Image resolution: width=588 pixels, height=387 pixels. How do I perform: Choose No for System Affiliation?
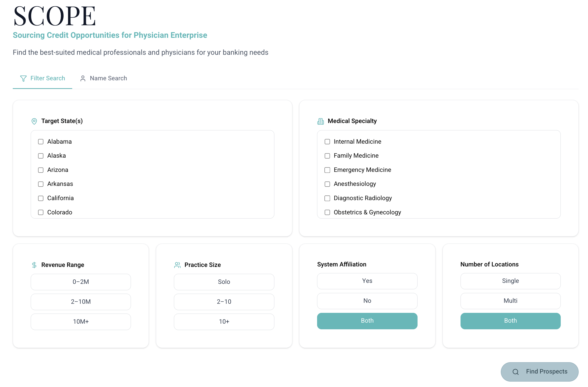tap(367, 301)
